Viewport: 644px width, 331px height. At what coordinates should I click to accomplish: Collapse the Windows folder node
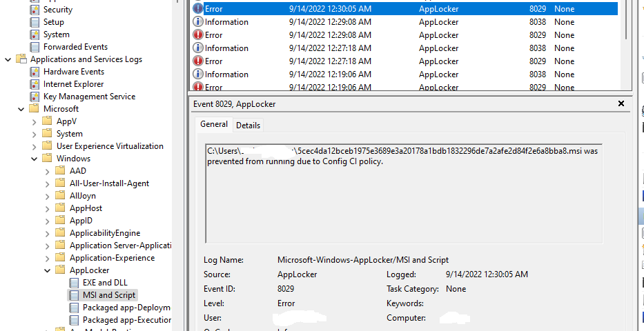[35, 159]
